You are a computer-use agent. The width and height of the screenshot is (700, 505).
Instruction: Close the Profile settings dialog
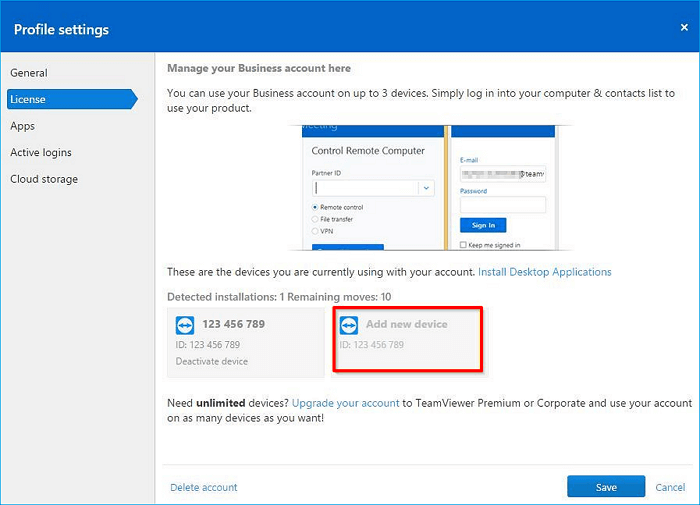[x=684, y=28]
